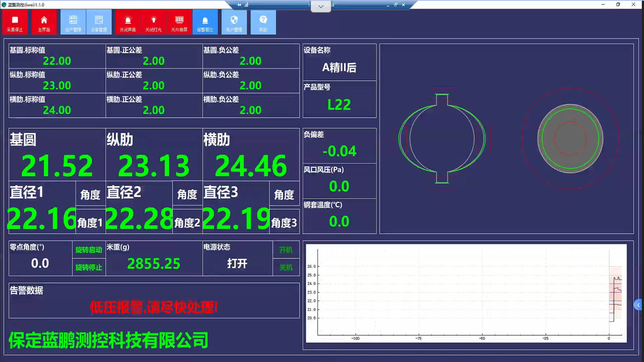Click the 低压报警 alarm message
This screenshot has height=362, width=644.
point(154,307)
